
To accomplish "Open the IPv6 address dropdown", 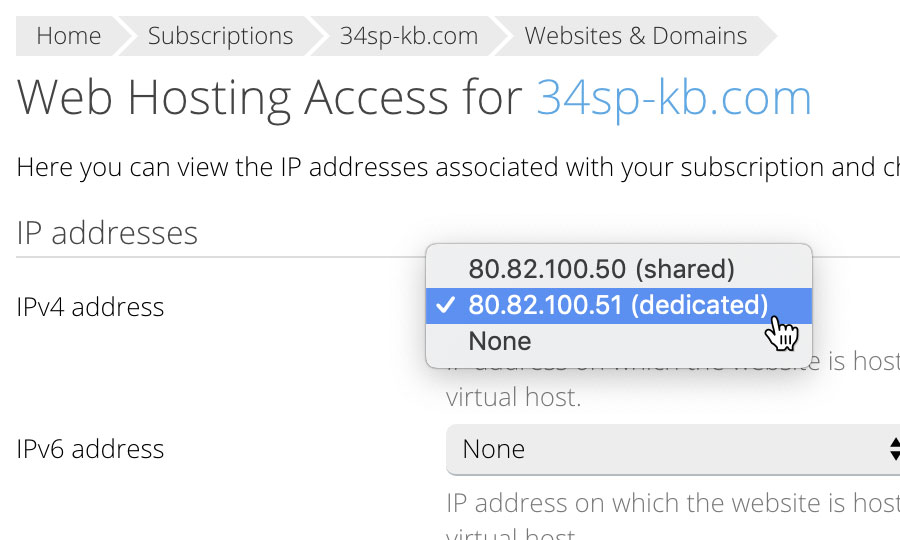I will point(673,449).
